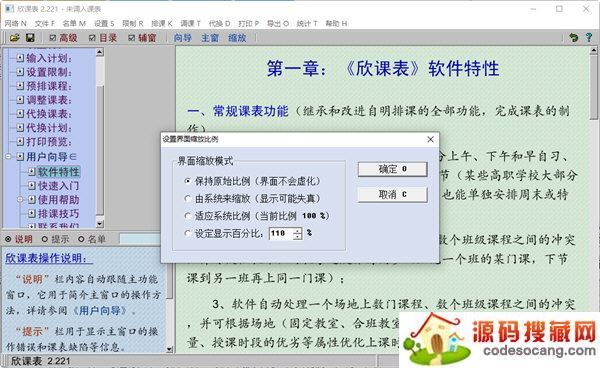
Task: Open the 帮助 H menu
Action: tap(336, 23)
